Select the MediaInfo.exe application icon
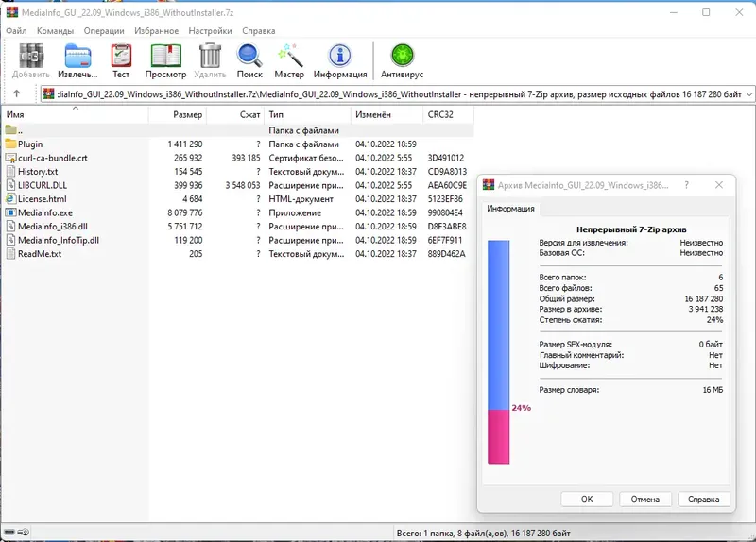The width and height of the screenshot is (756, 542). [10, 212]
